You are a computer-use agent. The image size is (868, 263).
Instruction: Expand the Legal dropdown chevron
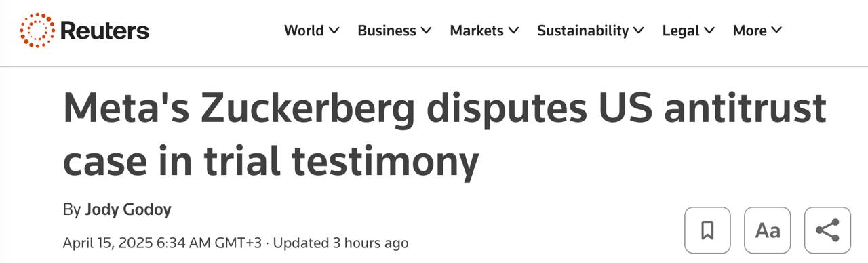709,31
